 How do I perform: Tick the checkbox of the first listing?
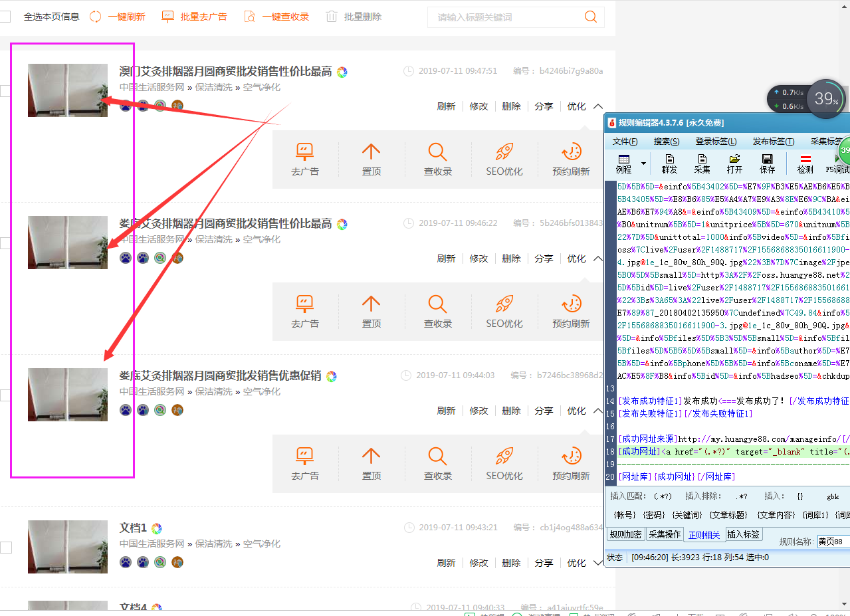point(6,90)
